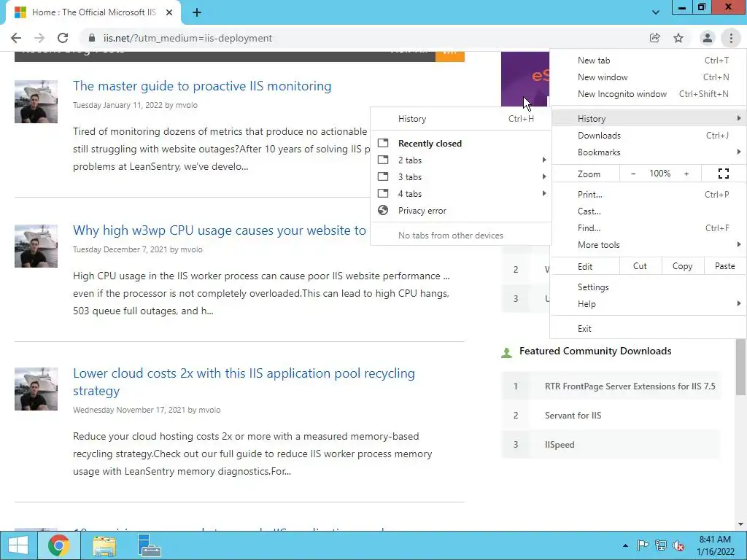This screenshot has width=747, height=560.
Task: Open IISpeed download link
Action: [560, 444]
